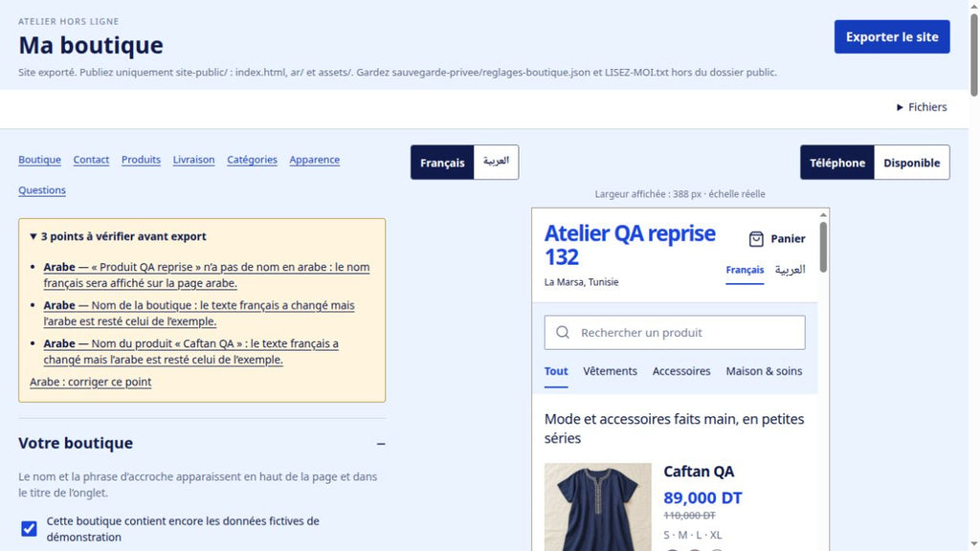Select العربية tab in shop preview
Image resolution: width=980 pixels, height=551 pixels.
(x=790, y=271)
